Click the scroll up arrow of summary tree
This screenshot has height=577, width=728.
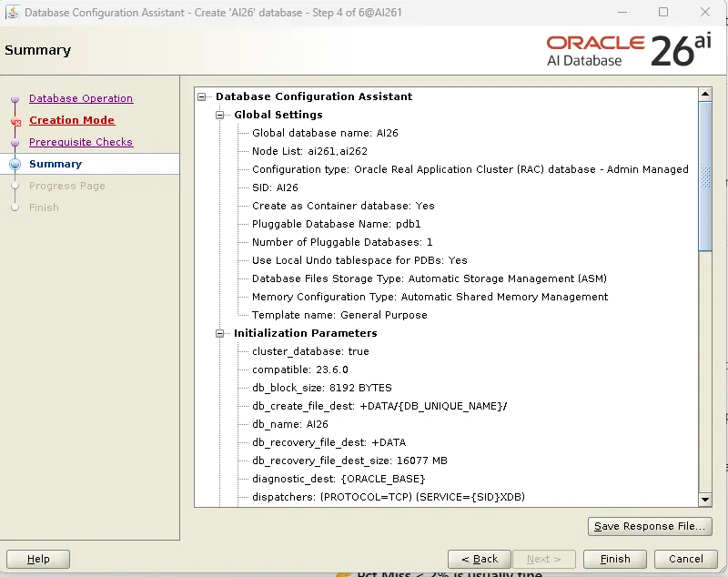(x=704, y=95)
